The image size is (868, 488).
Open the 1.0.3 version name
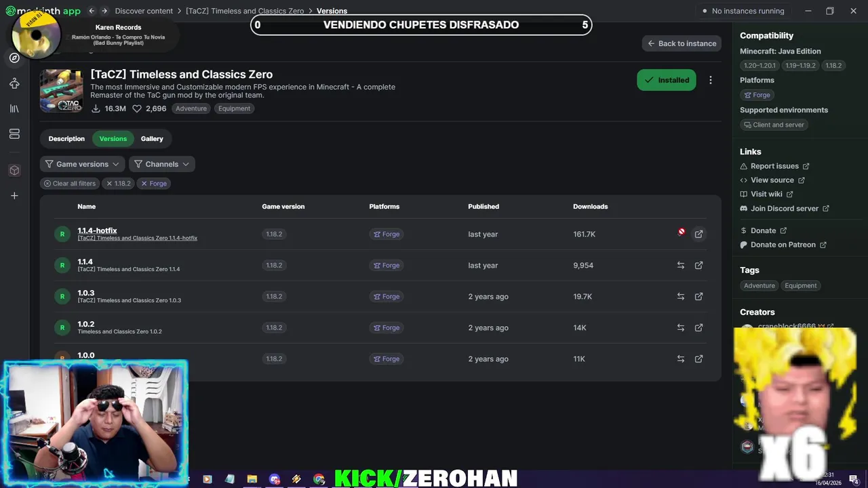[x=85, y=293]
